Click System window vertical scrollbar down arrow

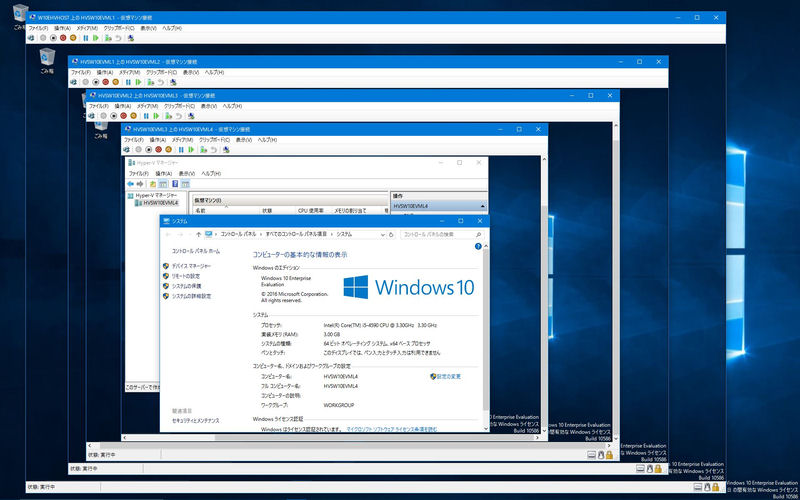486,429
